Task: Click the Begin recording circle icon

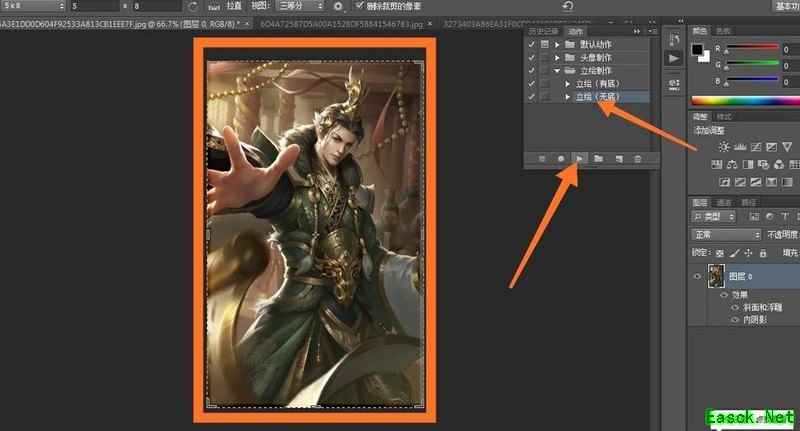Action: tap(560, 159)
